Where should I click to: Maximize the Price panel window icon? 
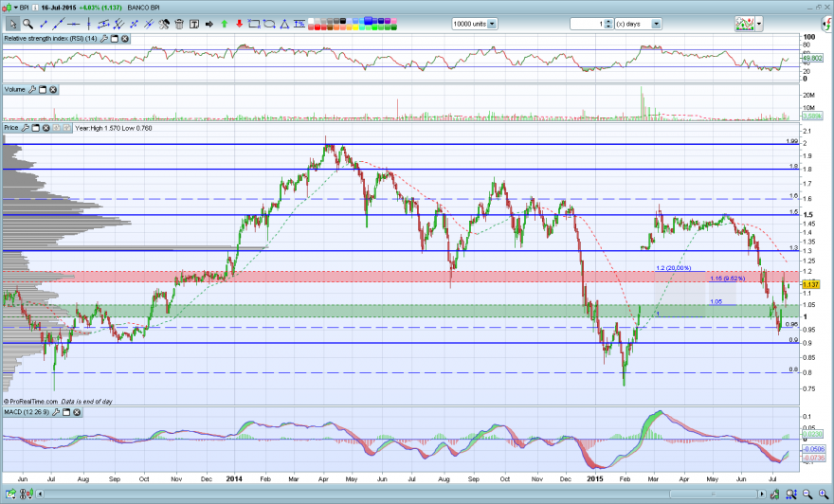36,128
